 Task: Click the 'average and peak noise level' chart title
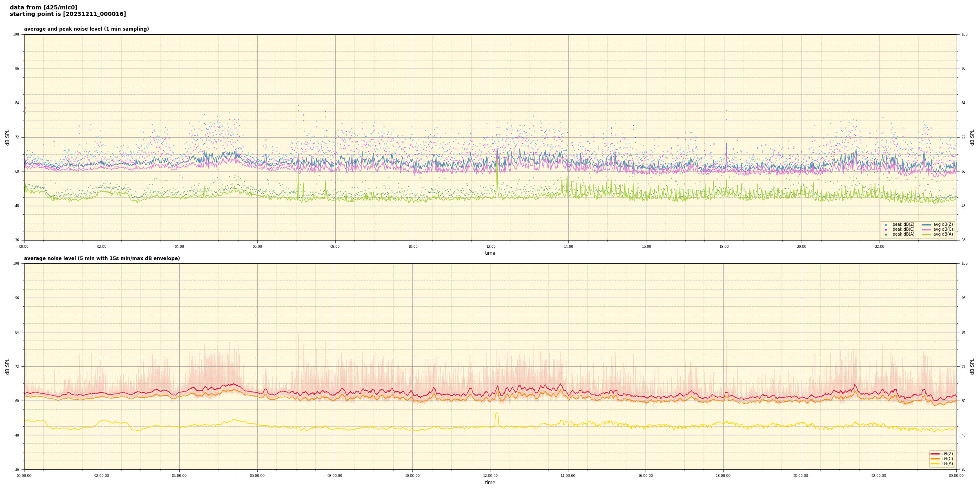86,29
